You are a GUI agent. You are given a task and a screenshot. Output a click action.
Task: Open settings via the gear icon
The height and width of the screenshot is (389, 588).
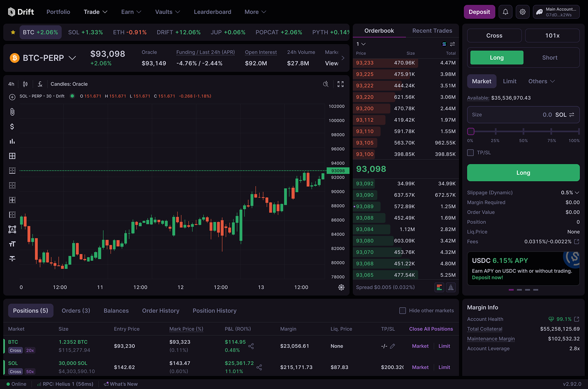(522, 12)
